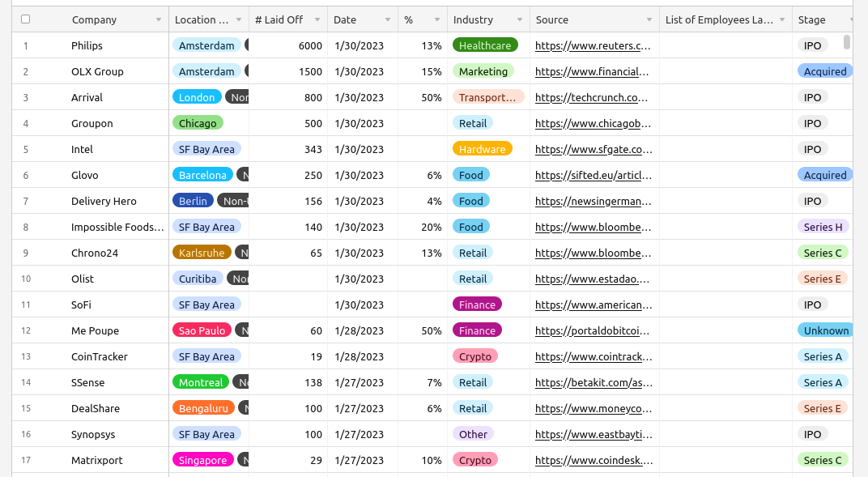Open the Company column dropdown arrow

(x=159, y=20)
